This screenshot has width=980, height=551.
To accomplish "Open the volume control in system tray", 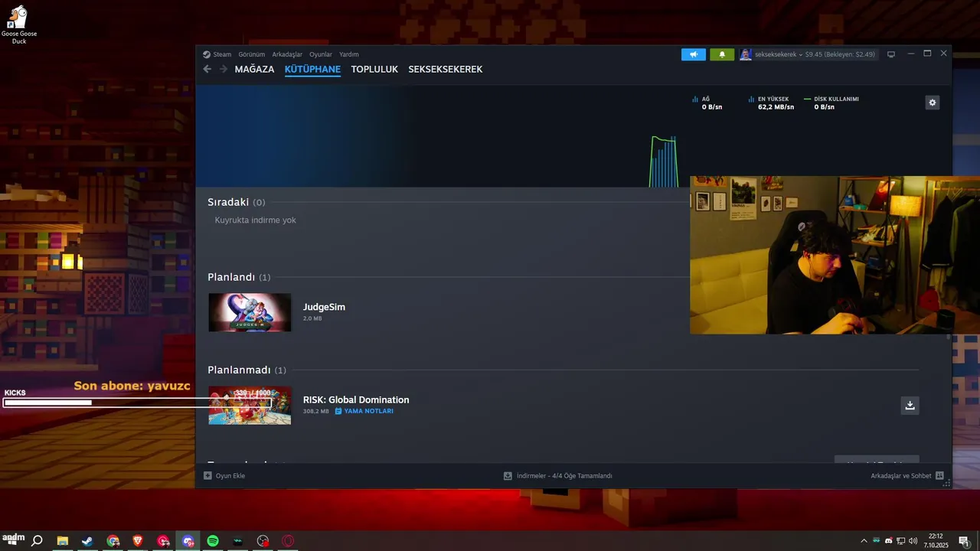I will pos(913,541).
